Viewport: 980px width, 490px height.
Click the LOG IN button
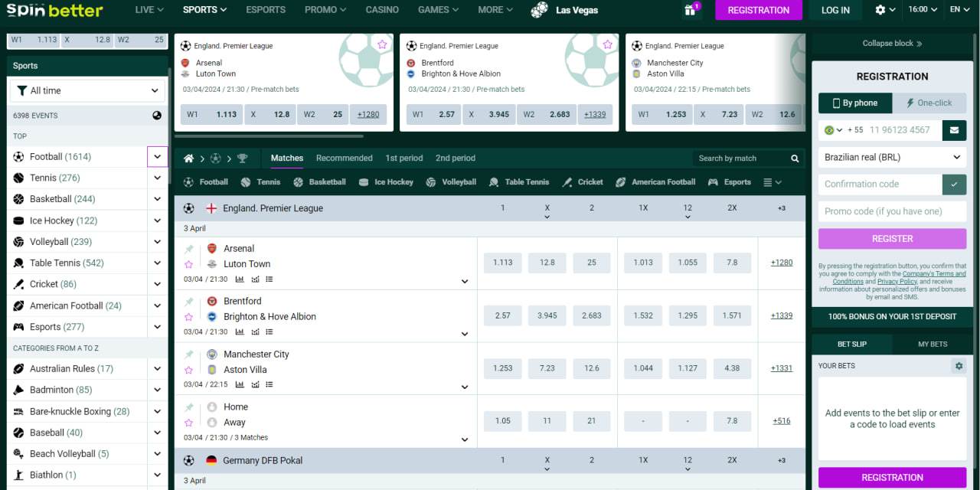point(835,10)
